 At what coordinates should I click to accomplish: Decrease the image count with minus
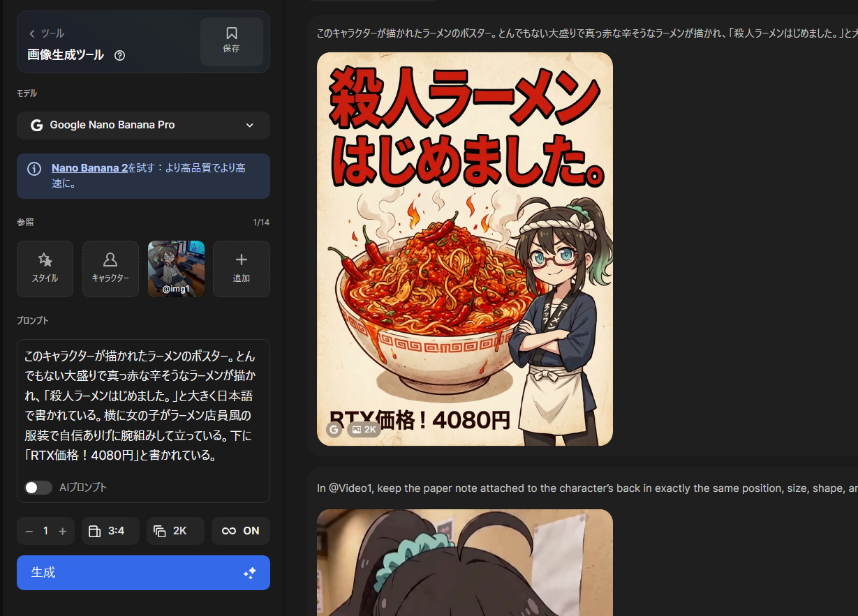[29, 532]
